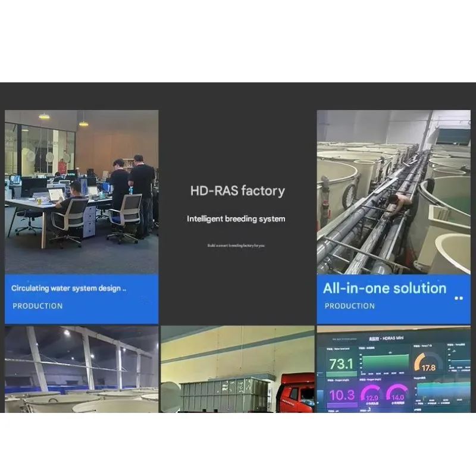Click the 'HD-RAS factory' heading

click(237, 191)
